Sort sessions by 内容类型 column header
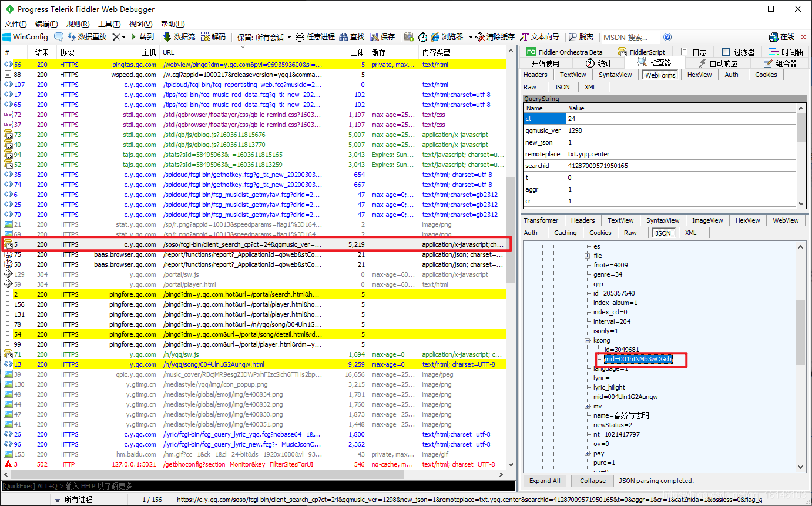 coord(462,52)
